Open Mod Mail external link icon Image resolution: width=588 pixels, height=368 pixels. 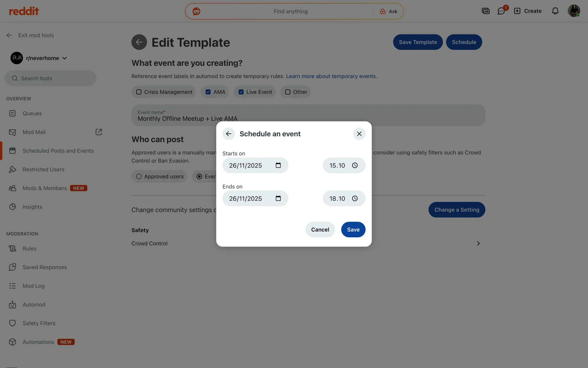99,132
